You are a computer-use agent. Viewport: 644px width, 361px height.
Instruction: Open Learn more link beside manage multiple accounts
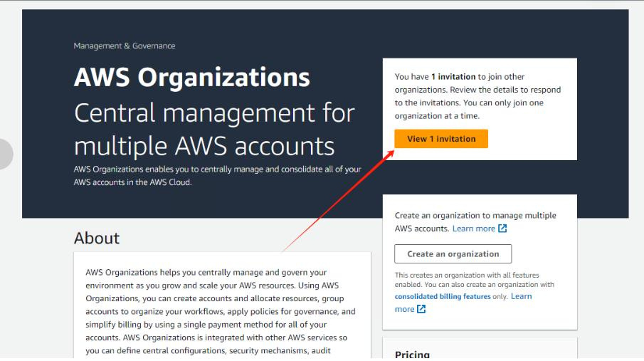(x=473, y=229)
